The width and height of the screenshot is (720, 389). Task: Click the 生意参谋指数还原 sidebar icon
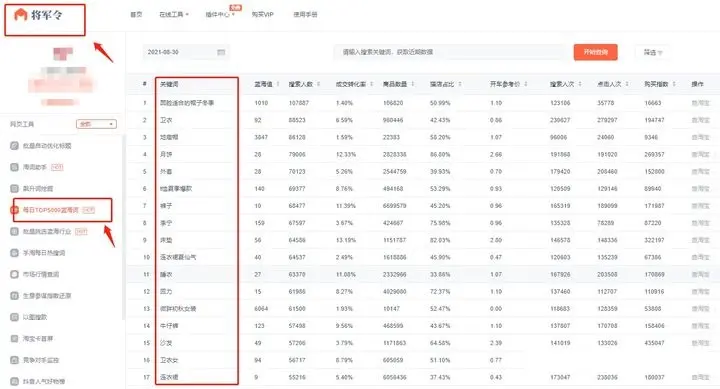tap(14, 296)
